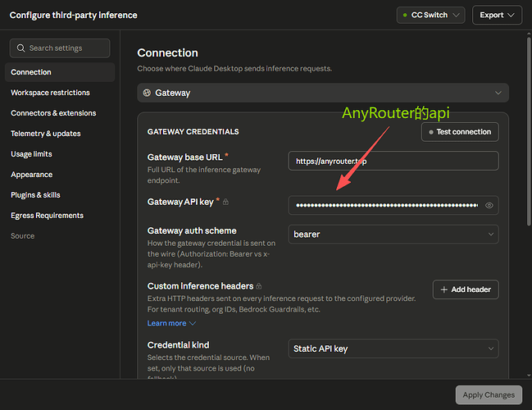Click plus icon in Add header button
Image resolution: width=532 pixels, height=410 pixels.
[x=443, y=289]
